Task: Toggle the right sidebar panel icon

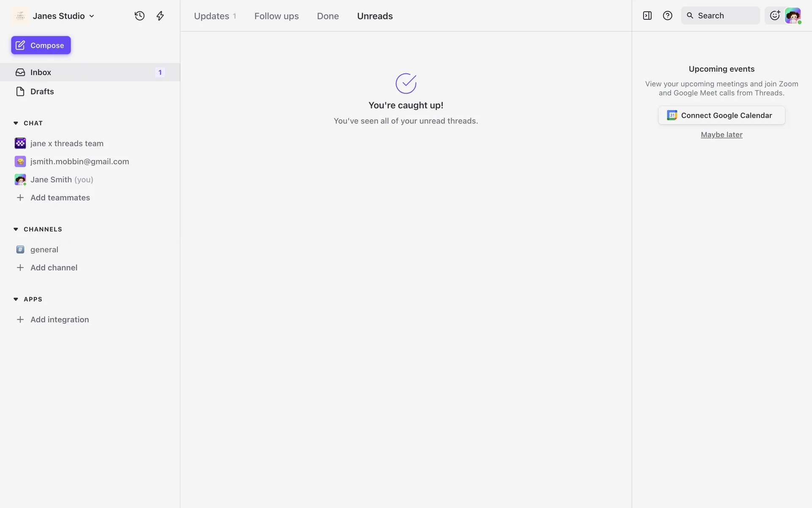Action: (647, 16)
